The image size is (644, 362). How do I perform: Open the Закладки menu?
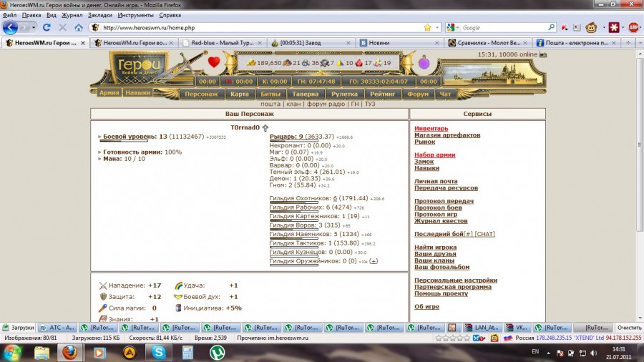99,15
